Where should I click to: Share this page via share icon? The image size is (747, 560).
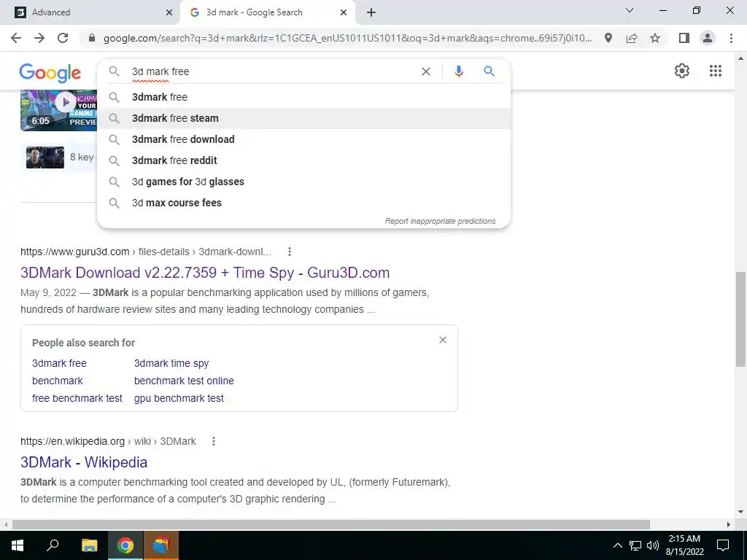pyautogui.click(x=632, y=38)
